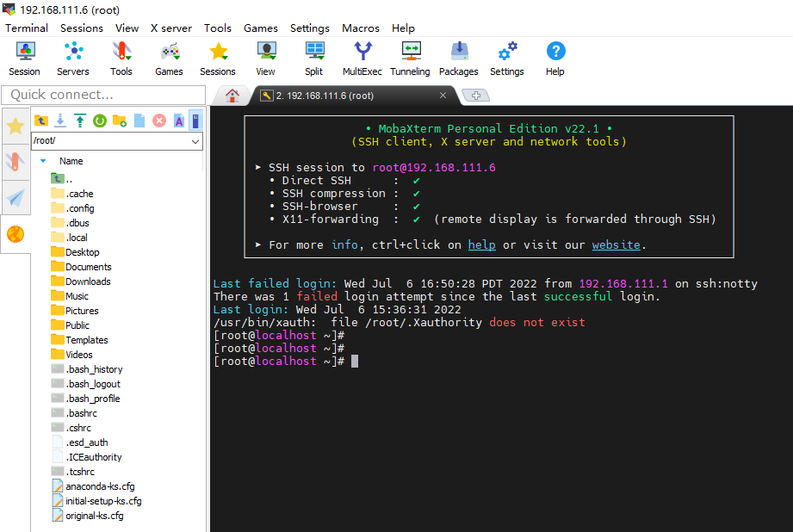Click the help link in terminal banner
The height and width of the screenshot is (532, 793).
tap(481, 244)
